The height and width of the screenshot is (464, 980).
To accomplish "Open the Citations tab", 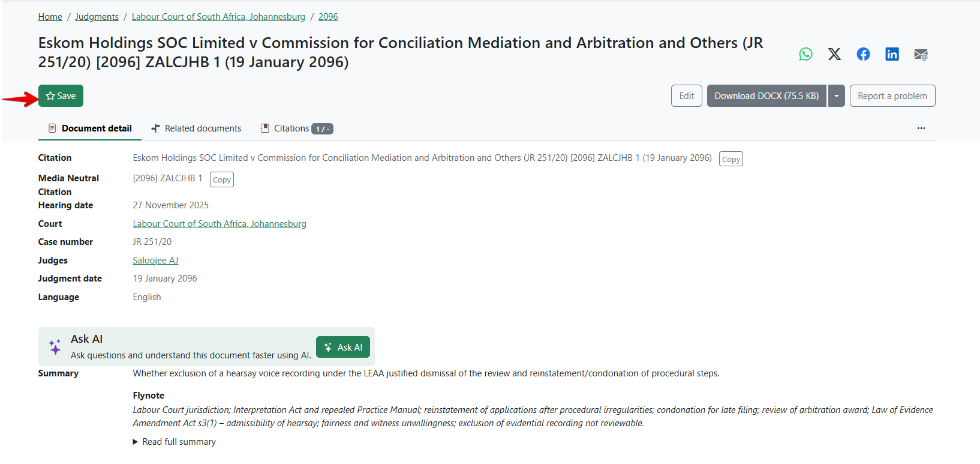I will (x=297, y=128).
